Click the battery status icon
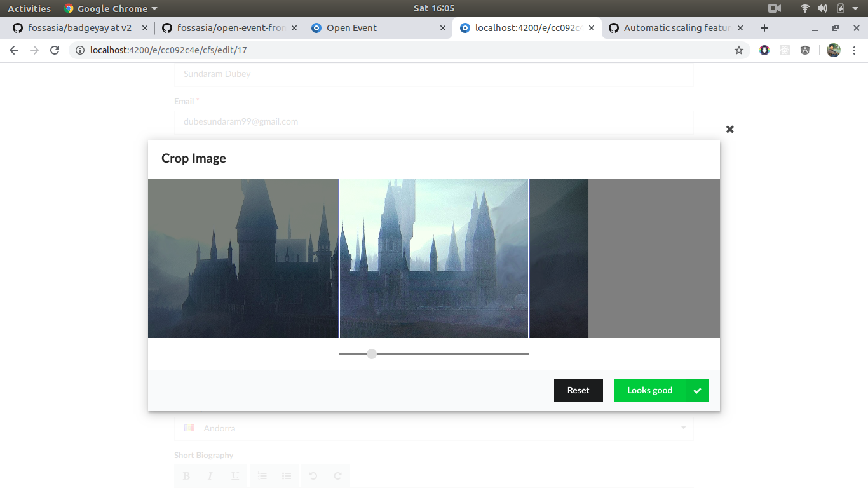 point(841,8)
